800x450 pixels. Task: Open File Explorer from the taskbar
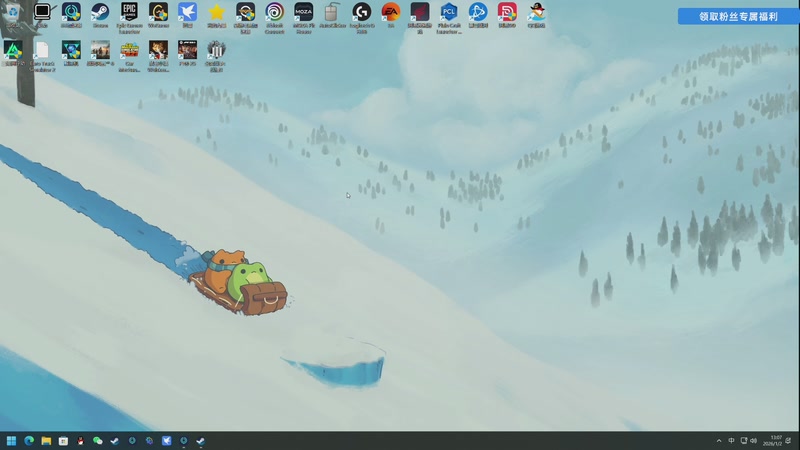click(46, 441)
